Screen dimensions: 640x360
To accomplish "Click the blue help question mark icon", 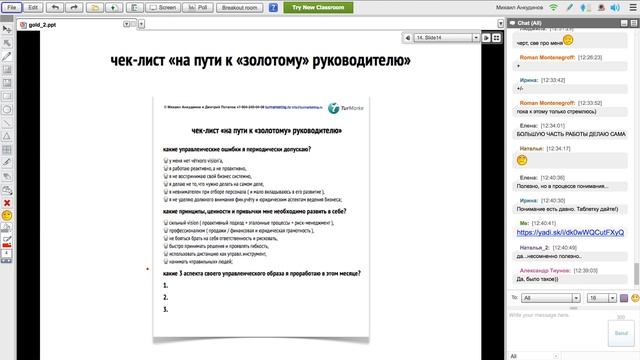I will pos(273,7).
